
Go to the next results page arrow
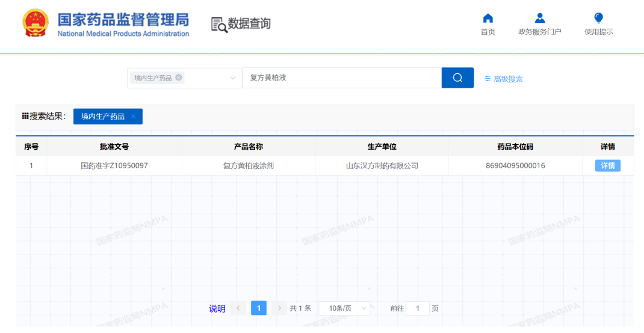coord(279,308)
